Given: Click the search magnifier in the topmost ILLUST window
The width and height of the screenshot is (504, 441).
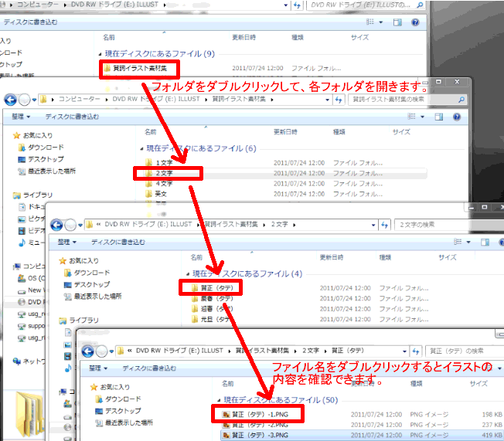Looking at the screenshot, I should [420, 5].
